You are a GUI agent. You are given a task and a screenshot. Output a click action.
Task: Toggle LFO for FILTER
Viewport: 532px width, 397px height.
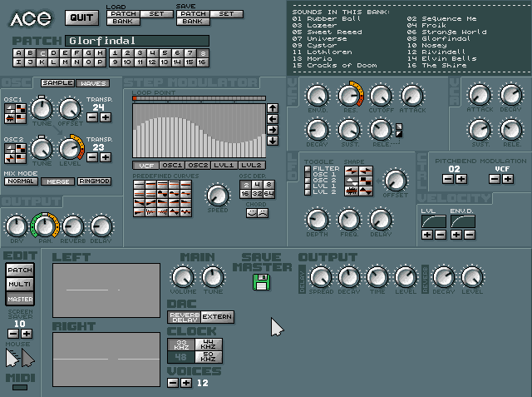(x=307, y=170)
